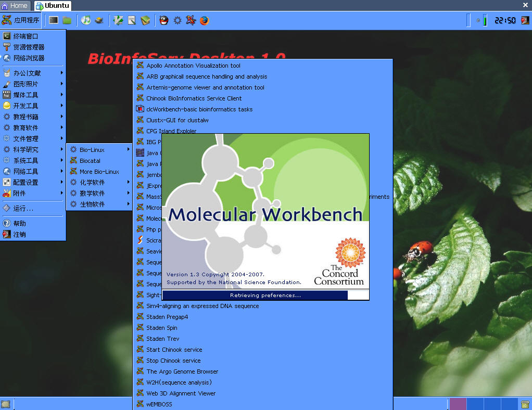The height and width of the screenshot is (410, 532).
Task: Click the logout icon beside the clock
Action: [x=525, y=20]
